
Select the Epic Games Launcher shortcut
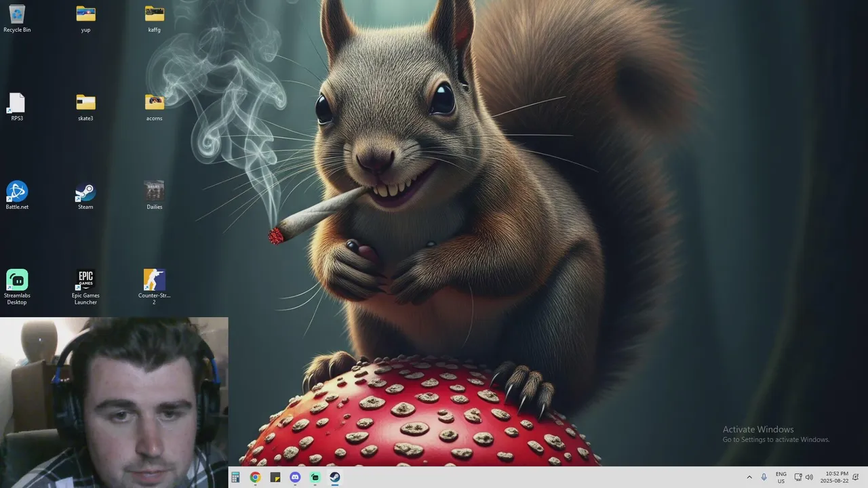pyautogui.click(x=85, y=287)
